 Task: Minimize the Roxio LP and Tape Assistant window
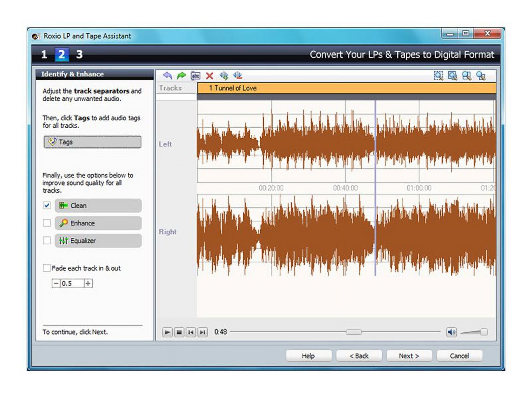pos(450,34)
